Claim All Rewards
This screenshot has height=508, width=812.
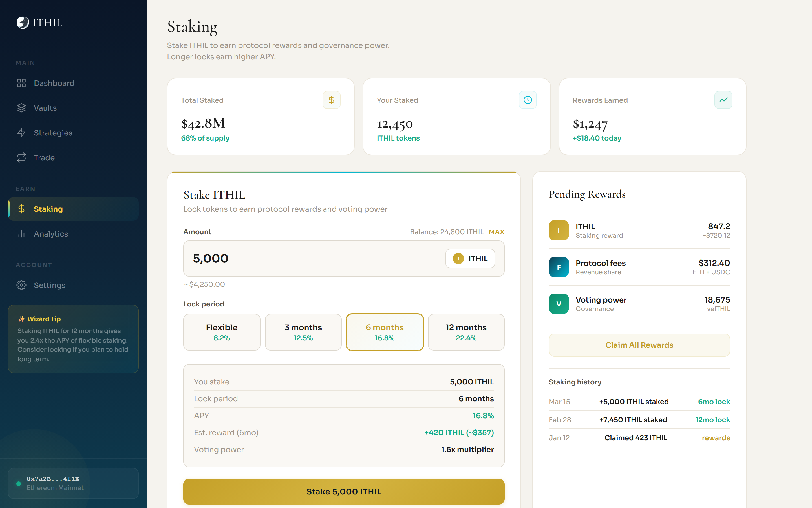pyautogui.click(x=639, y=345)
